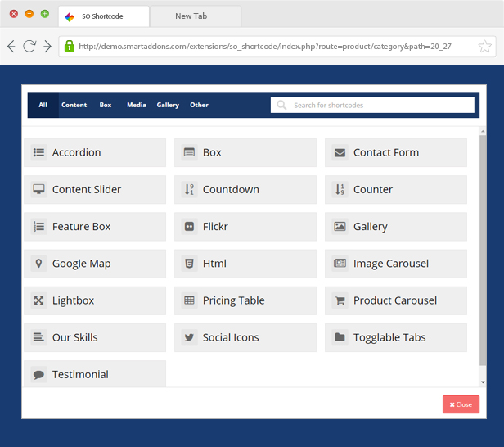
Task: Choose the Gallery shortcode label
Action: pos(371,227)
